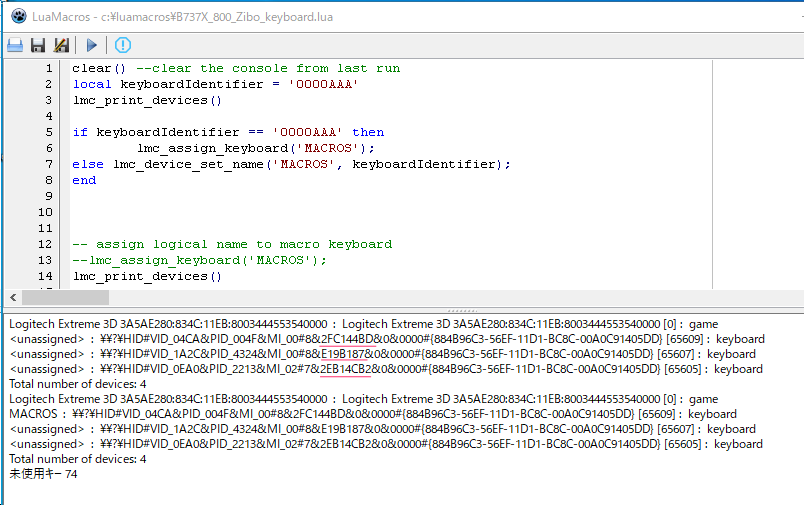Viewport: 804px width, 505px height.
Task: Click the Save As icon with pencil
Action: click(x=61, y=45)
